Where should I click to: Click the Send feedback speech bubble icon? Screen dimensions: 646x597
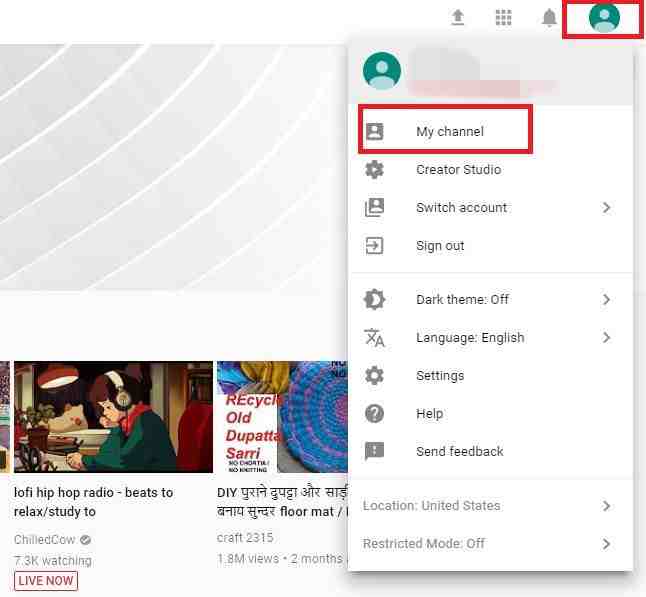click(375, 452)
